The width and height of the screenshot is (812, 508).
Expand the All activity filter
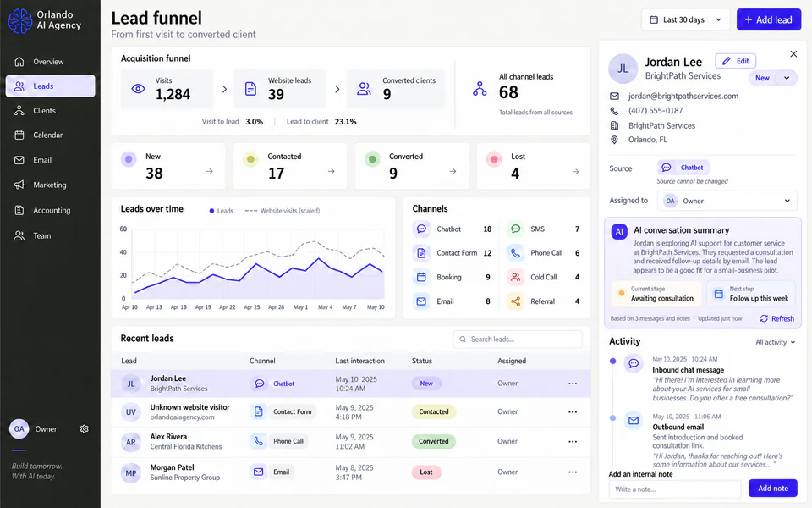click(x=776, y=342)
